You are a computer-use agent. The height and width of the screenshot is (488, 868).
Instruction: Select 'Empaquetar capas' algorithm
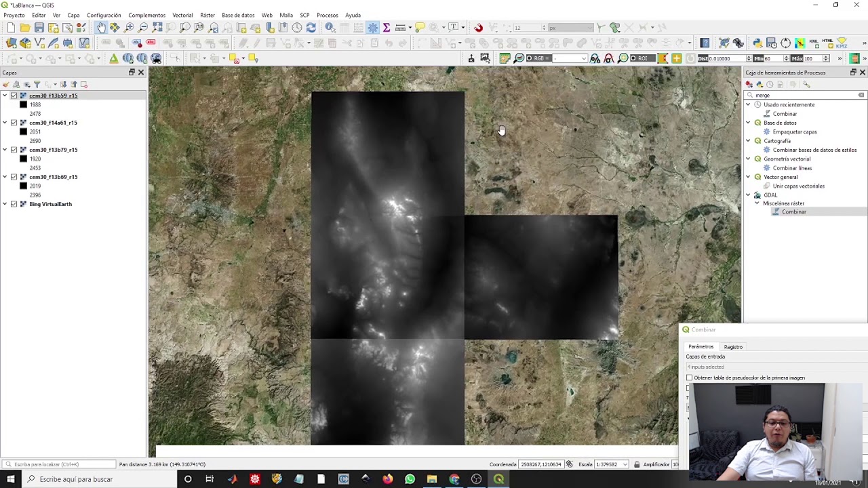coord(795,131)
